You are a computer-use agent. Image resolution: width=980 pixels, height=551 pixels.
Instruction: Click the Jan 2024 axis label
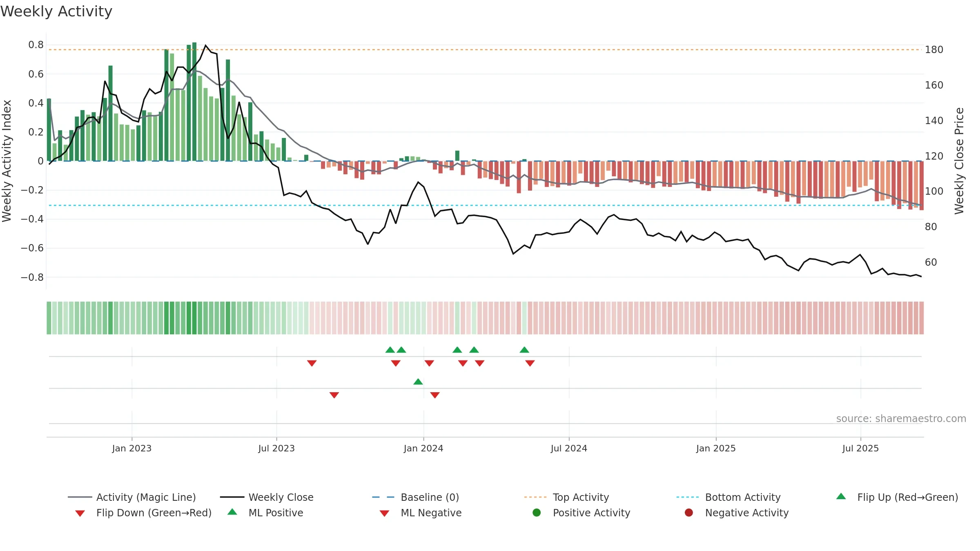click(423, 449)
